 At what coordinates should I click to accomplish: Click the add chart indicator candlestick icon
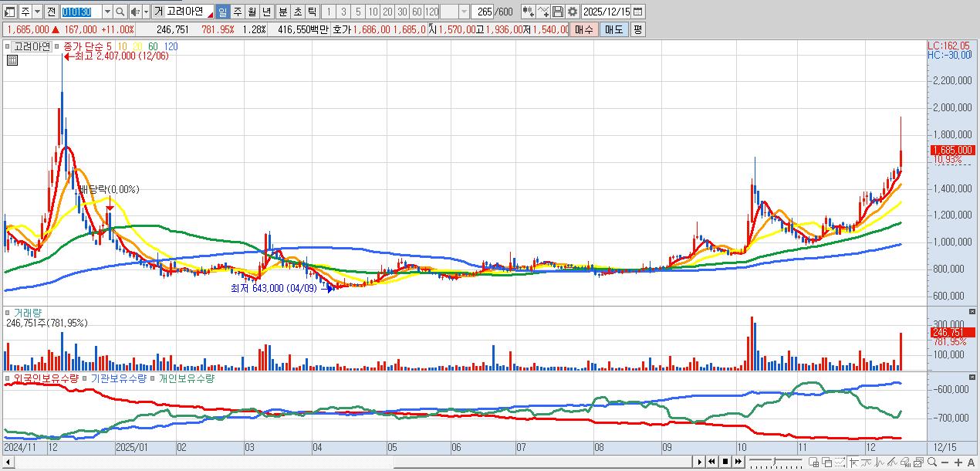528,12
